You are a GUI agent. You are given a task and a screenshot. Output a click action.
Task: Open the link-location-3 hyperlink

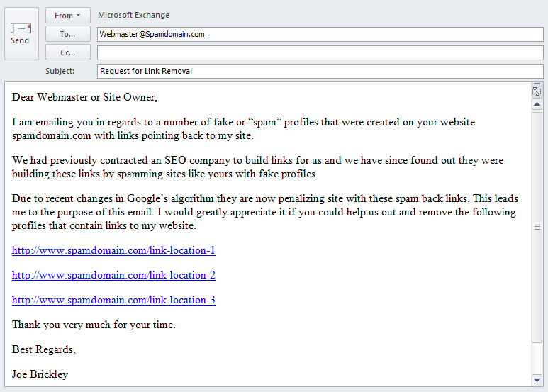113,300
